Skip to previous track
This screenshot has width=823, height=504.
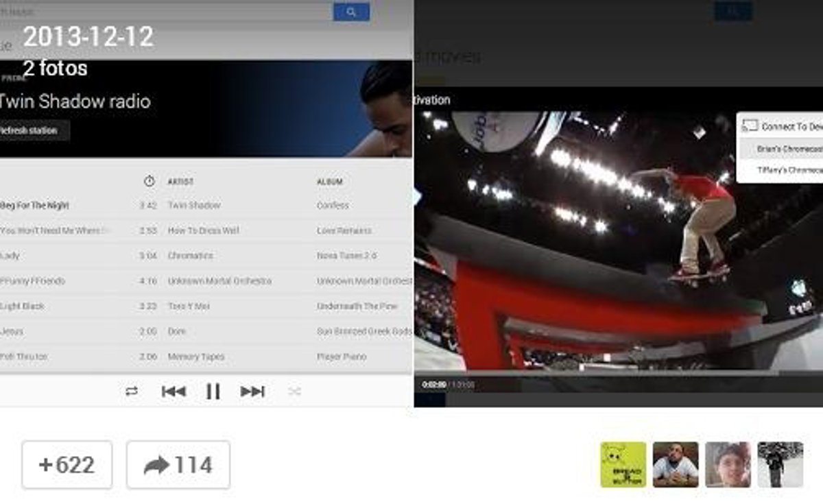(174, 391)
